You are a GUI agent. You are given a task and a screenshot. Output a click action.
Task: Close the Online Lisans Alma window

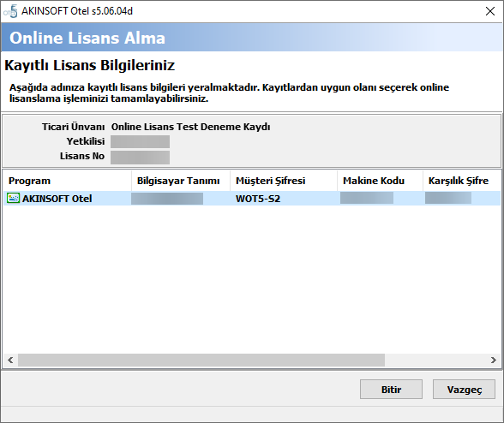click(490, 11)
